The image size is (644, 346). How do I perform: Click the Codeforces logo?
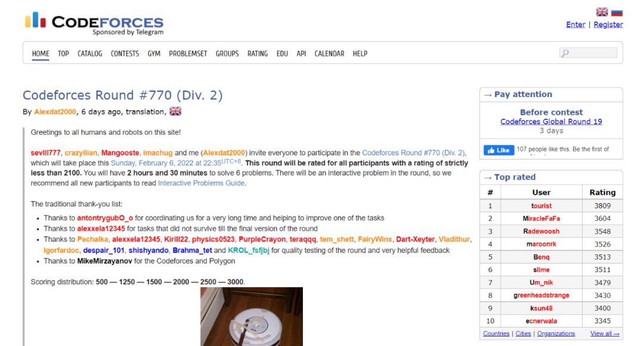click(94, 24)
